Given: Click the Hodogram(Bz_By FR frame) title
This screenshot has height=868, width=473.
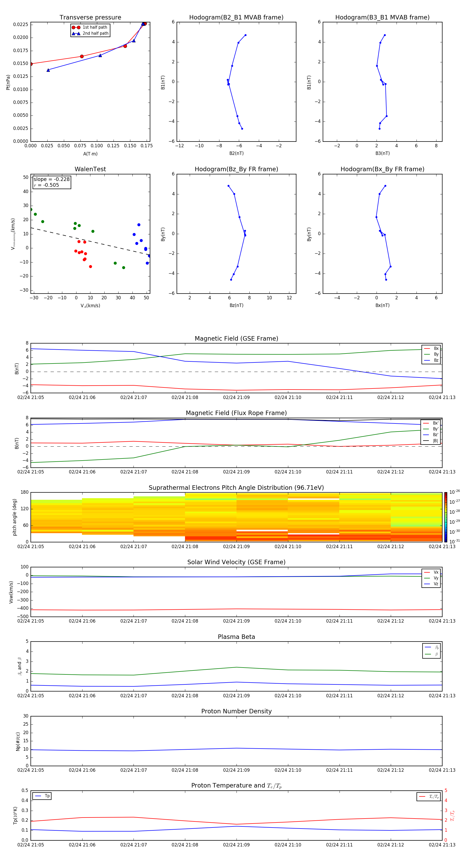Looking at the screenshot, I should point(236,169).
